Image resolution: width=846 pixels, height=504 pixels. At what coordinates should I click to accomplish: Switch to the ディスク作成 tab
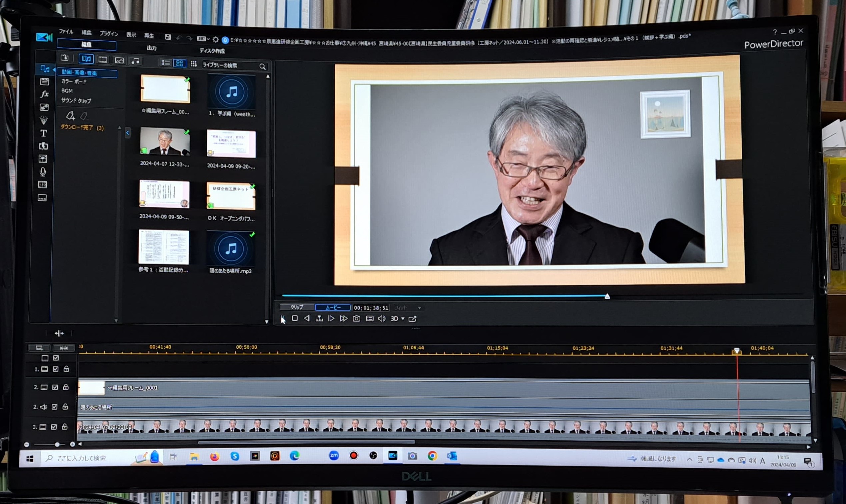coord(212,51)
